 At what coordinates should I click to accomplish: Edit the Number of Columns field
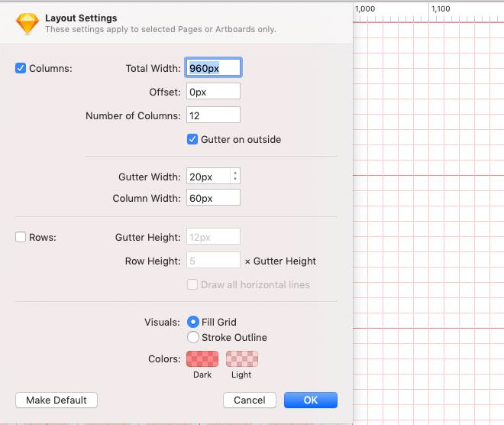click(213, 115)
